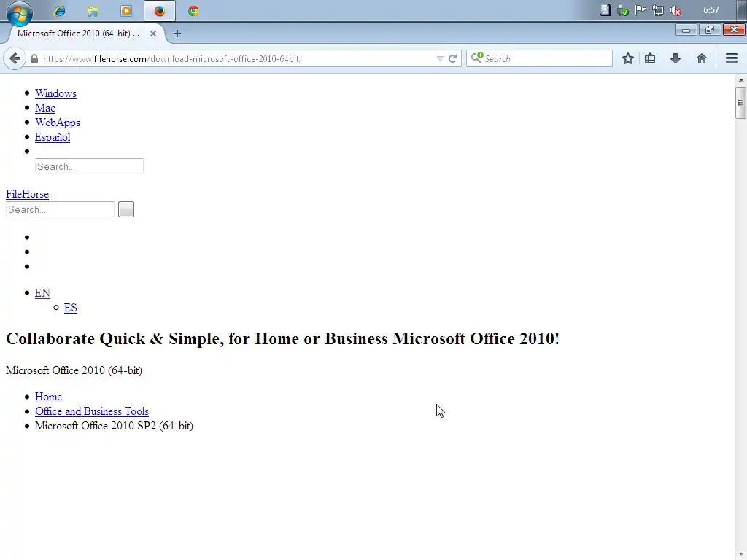Reload the page with refresh icon

pyautogui.click(x=452, y=58)
